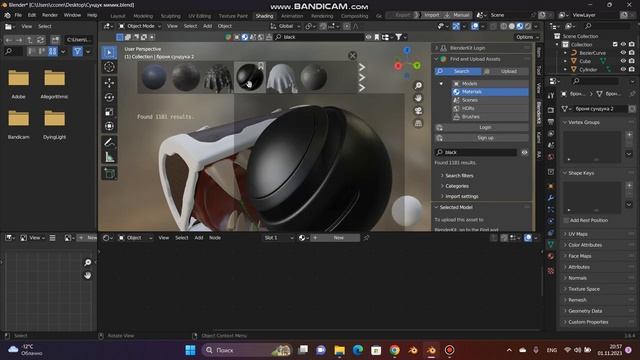This screenshot has height=360, width=640.
Task: Open the Window menu
Action: tap(72, 15)
